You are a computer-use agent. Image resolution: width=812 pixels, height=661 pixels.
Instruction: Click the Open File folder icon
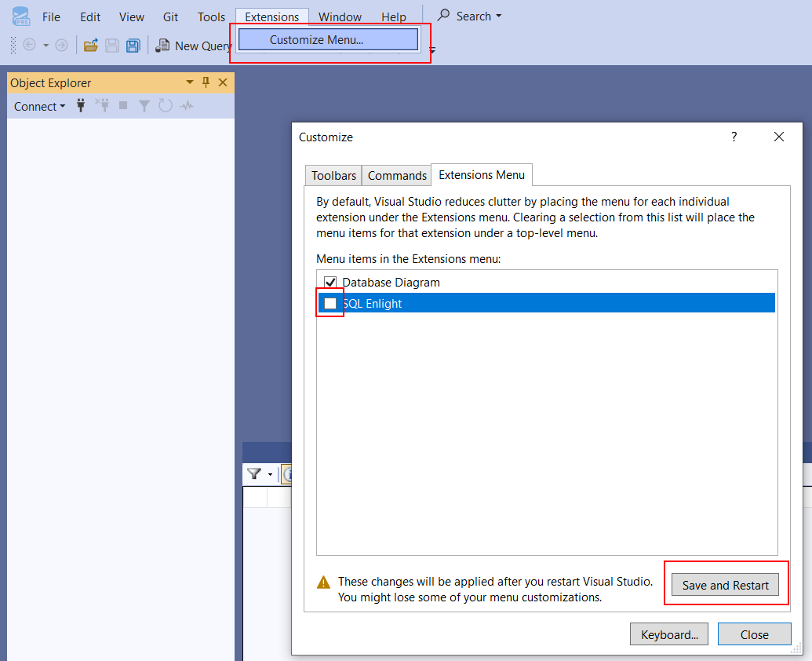[91, 46]
